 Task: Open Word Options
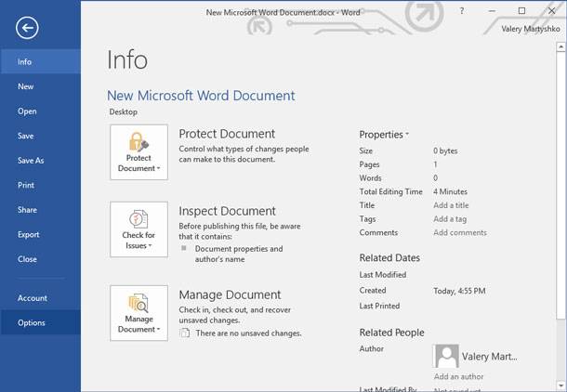[x=41, y=322]
